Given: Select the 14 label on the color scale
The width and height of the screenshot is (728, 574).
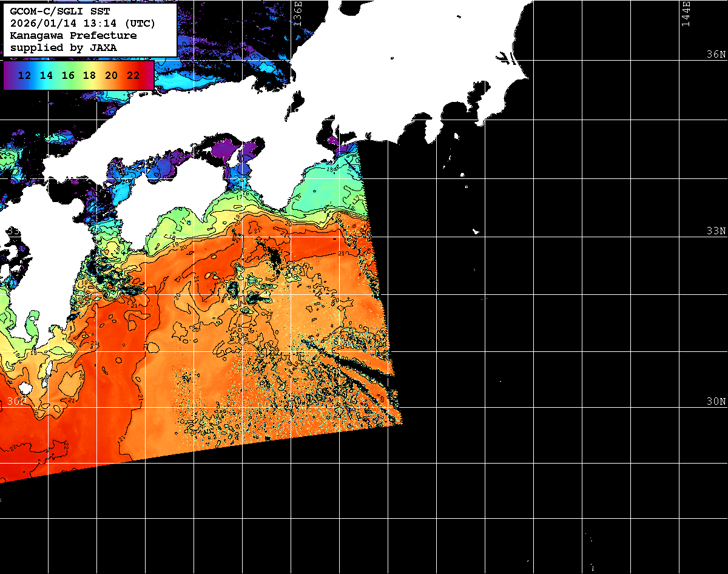Looking at the screenshot, I should pos(46,76).
